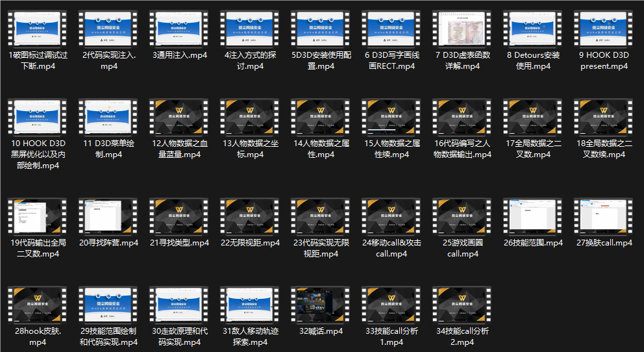Select the 32喊话.mp4 game screenshot thumbnail
The width and height of the screenshot is (644, 352).
coord(321,305)
